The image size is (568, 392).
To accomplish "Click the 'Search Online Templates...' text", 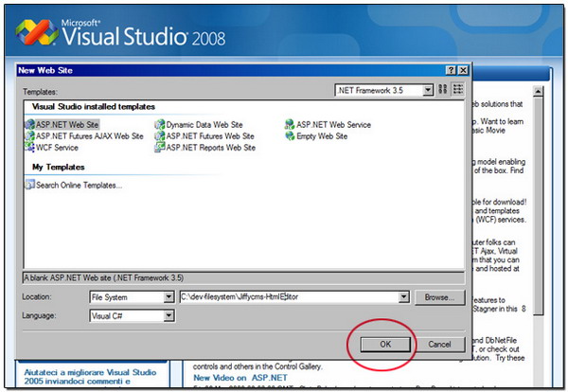I will click(79, 186).
